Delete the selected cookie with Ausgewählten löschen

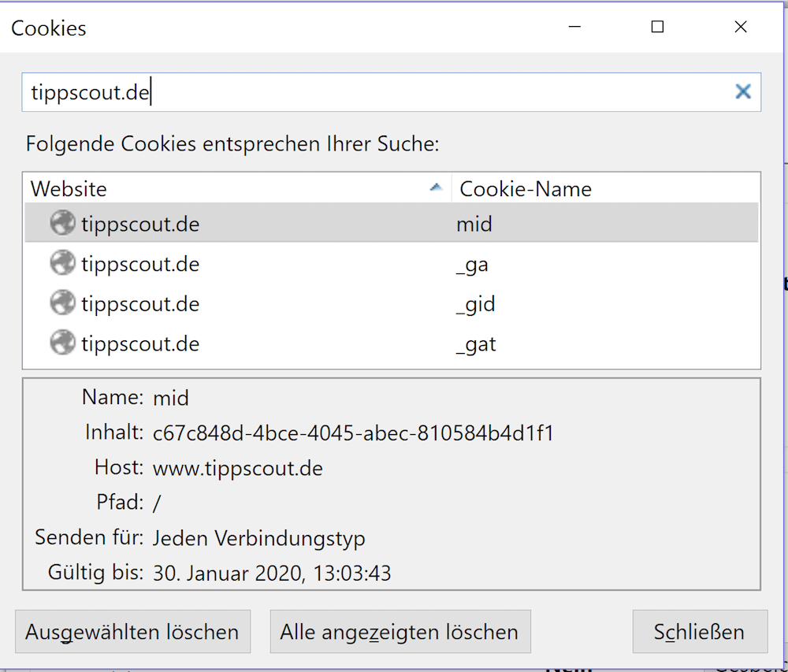tap(132, 632)
